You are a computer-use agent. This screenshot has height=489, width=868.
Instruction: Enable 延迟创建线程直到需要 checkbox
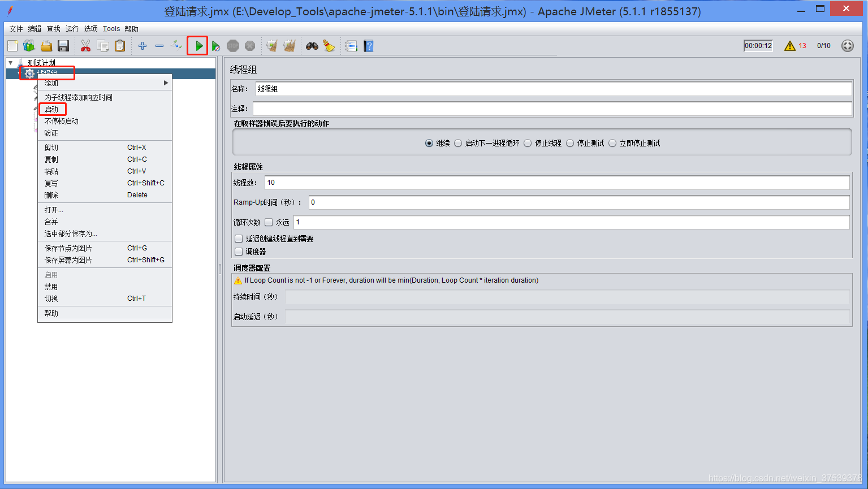[239, 239]
